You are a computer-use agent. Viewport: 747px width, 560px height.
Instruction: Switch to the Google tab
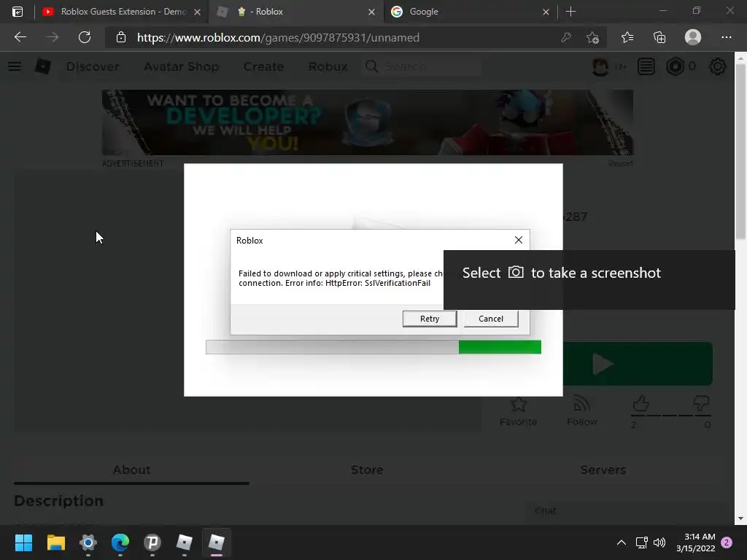coord(469,12)
